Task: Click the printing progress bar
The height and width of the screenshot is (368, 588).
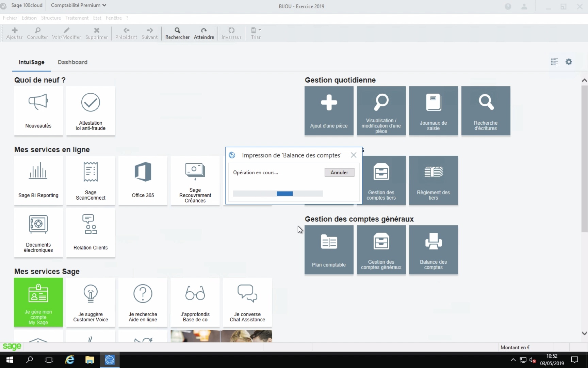Action: (278, 194)
